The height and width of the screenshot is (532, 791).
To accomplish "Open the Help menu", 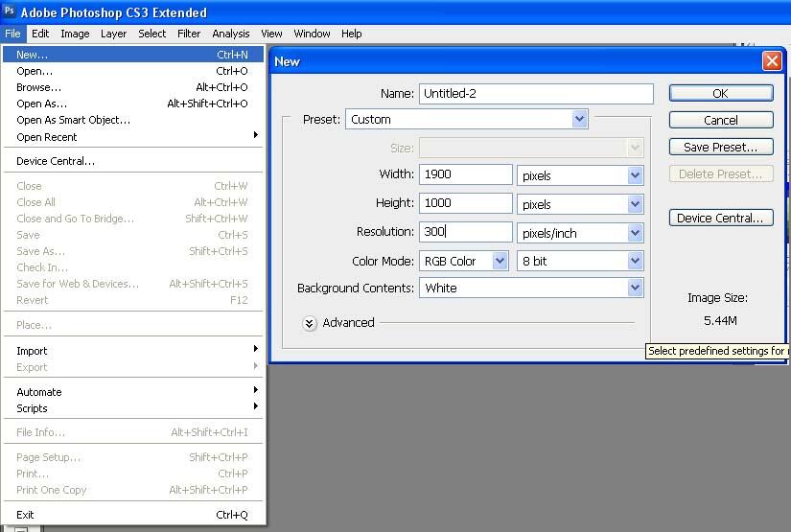I will (352, 34).
